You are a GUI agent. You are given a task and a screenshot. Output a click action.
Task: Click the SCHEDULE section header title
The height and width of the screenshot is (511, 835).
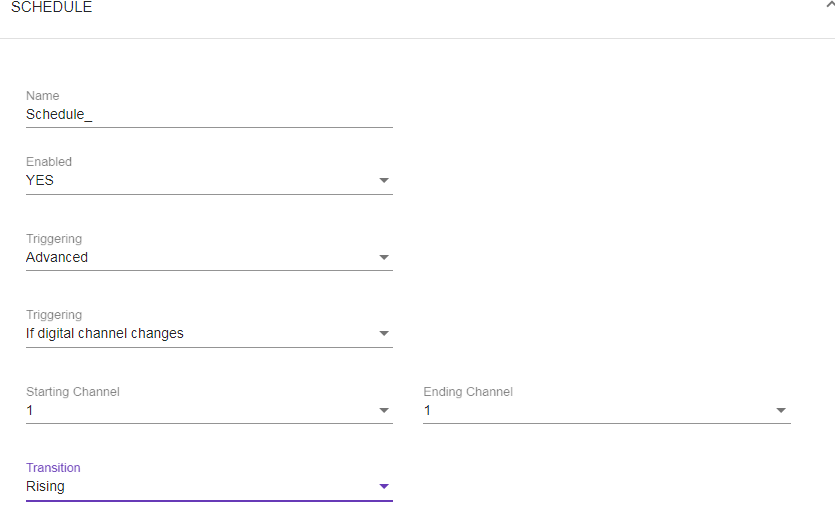[51, 7]
